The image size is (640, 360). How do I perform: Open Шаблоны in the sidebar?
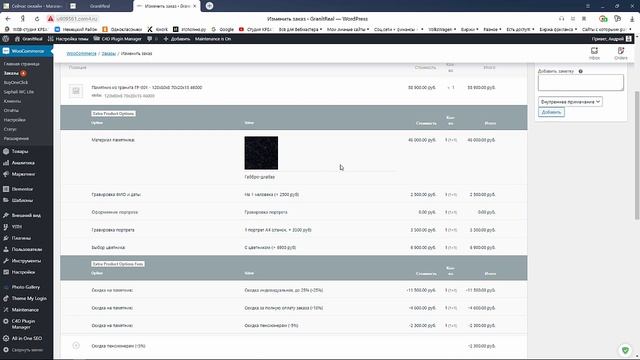[22, 200]
